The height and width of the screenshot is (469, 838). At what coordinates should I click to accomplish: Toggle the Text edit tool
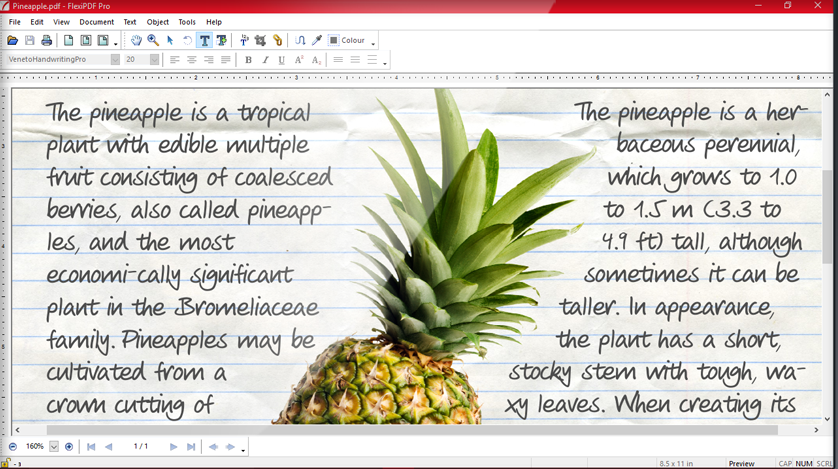[204, 40]
